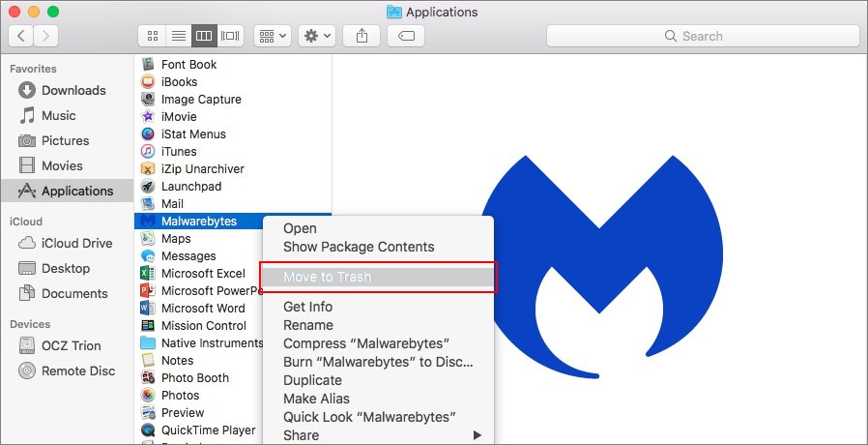The height and width of the screenshot is (445, 868).
Task: Select iTunes in the applications list
Action: click(233, 151)
